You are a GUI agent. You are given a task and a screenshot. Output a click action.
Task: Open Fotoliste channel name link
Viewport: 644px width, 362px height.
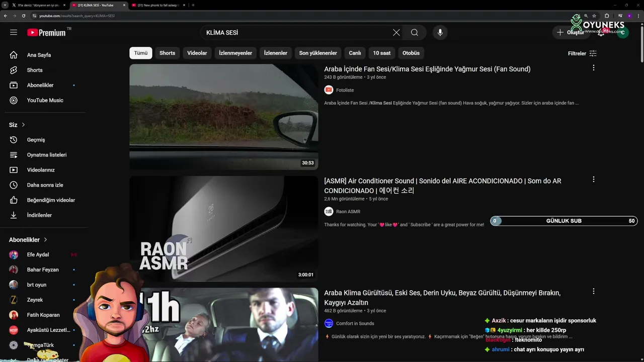click(345, 90)
